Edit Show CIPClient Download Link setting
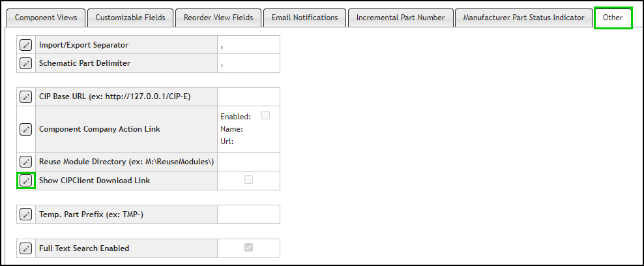The width and height of the screenshot is (644, 266). pyautogui.click(x=26, y=181)
